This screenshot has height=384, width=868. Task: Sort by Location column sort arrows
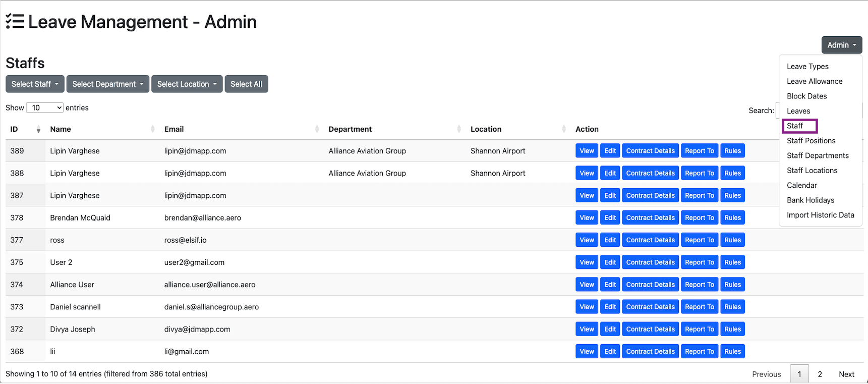click(563, 130)
